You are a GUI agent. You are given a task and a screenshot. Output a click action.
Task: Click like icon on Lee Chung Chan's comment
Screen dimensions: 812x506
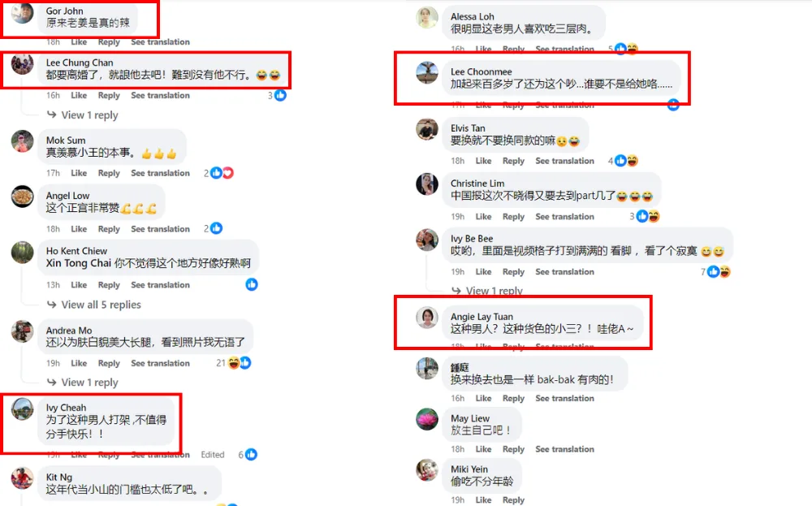[x=281, y=95]
